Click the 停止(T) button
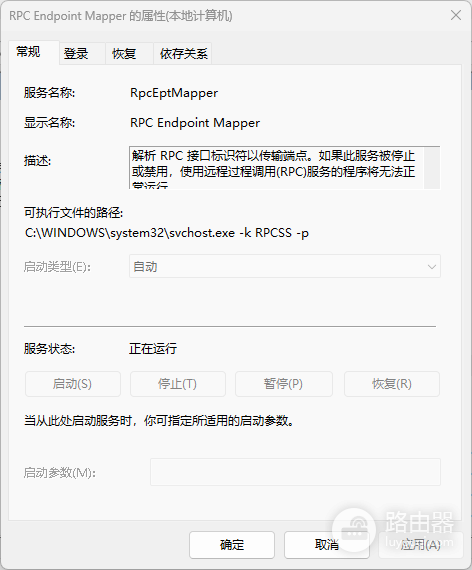Viewport: 472px width, 570px height. coord(177,384)
